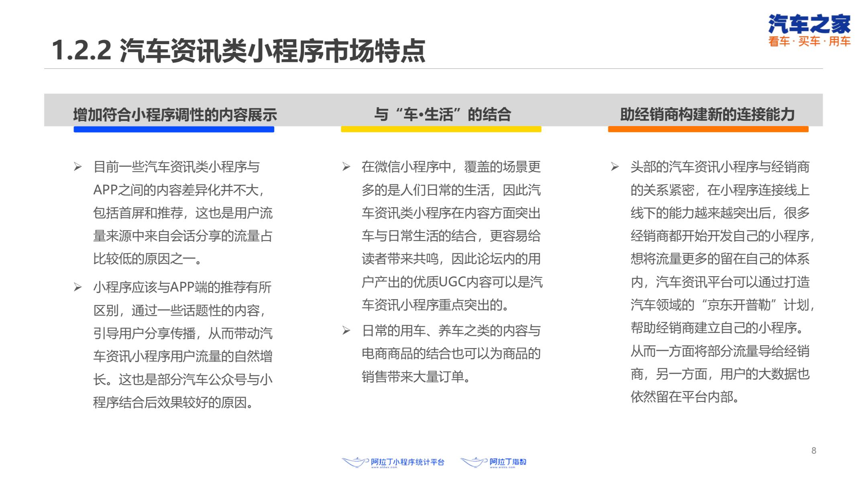The width and height of the screenshot is (868, 481).
Task: Select the blue underline bar
Action: pyautogui.click(x=173, y=129)
